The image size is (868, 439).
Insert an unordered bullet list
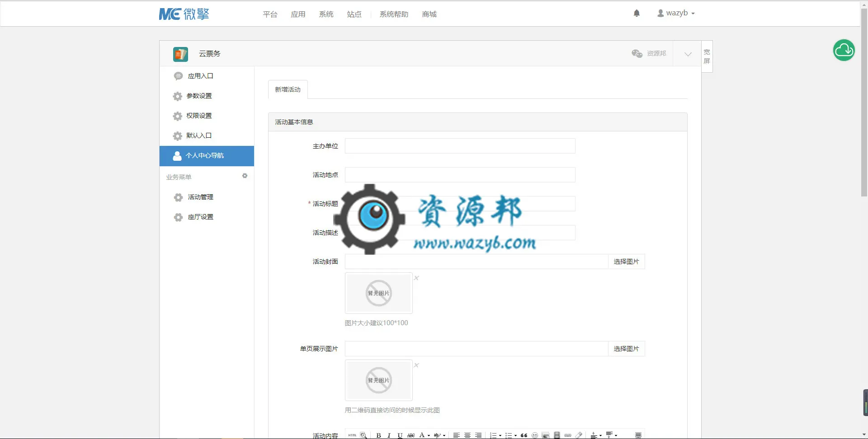509,435
